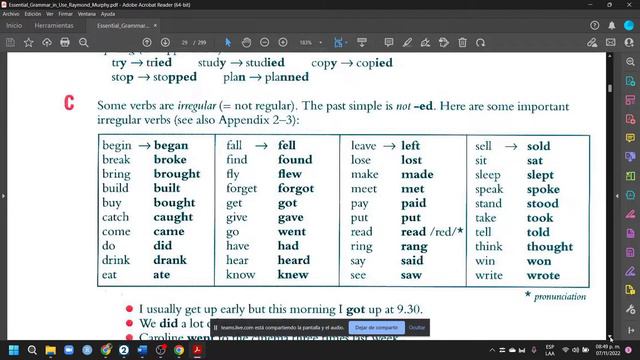
Task: Click the search zoom icon in right panel
Action: pyautogui.click(x=630, y=62)
